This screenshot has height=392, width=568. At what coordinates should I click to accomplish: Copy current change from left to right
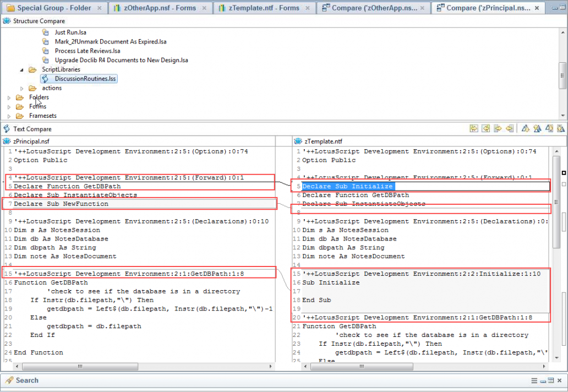(498, 129)
